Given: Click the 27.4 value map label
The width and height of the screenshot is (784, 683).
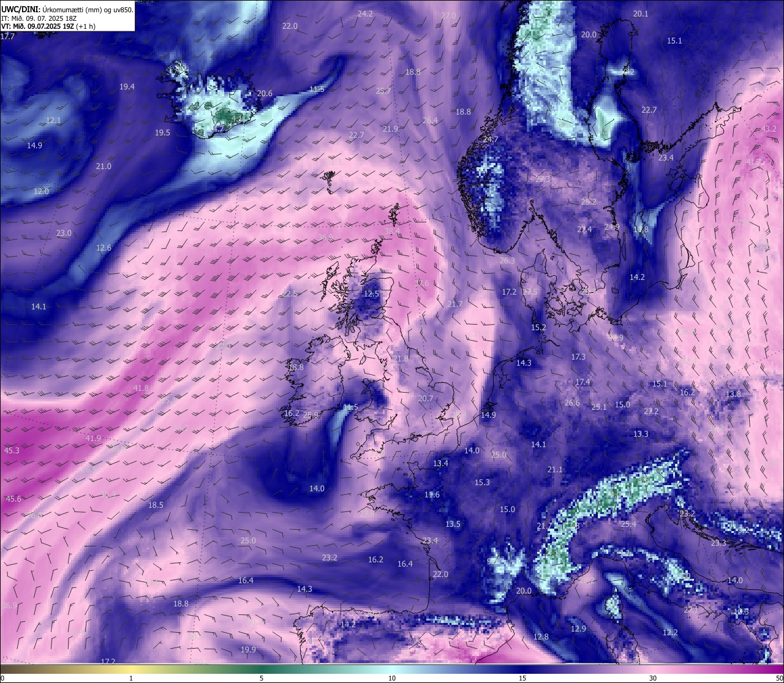Looking at the screenshot, I should [x=584, y=230].
